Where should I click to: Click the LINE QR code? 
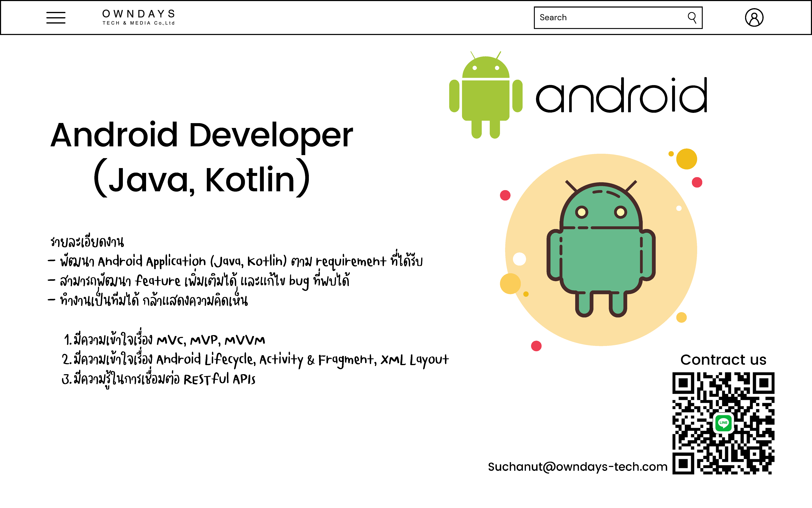(723, 423)
